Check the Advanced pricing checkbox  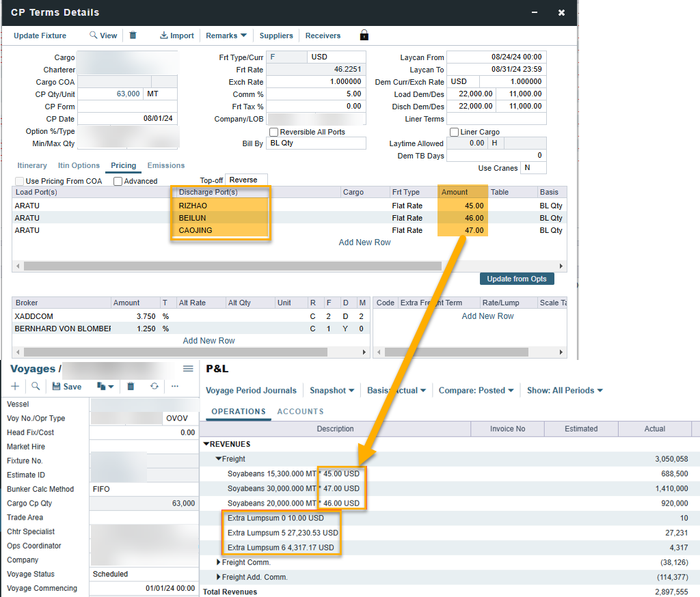click(x=118, y=181)
